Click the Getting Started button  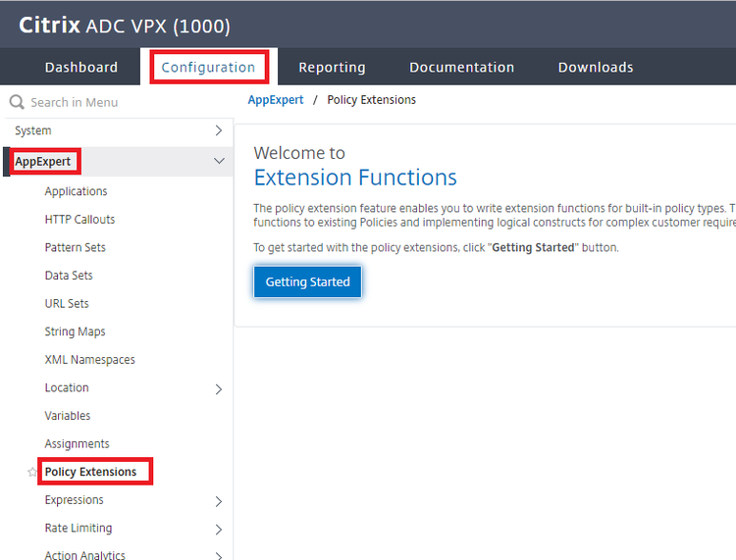pos(308,281)
